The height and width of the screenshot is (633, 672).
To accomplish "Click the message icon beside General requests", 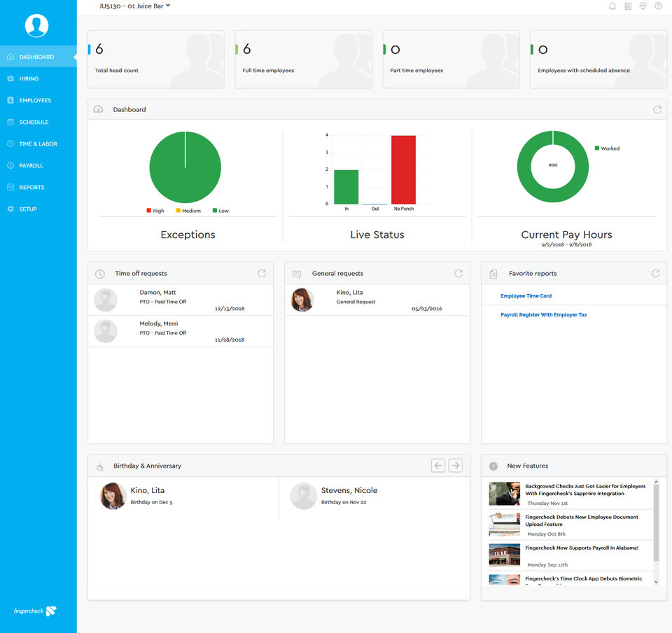I will [297, 274].
